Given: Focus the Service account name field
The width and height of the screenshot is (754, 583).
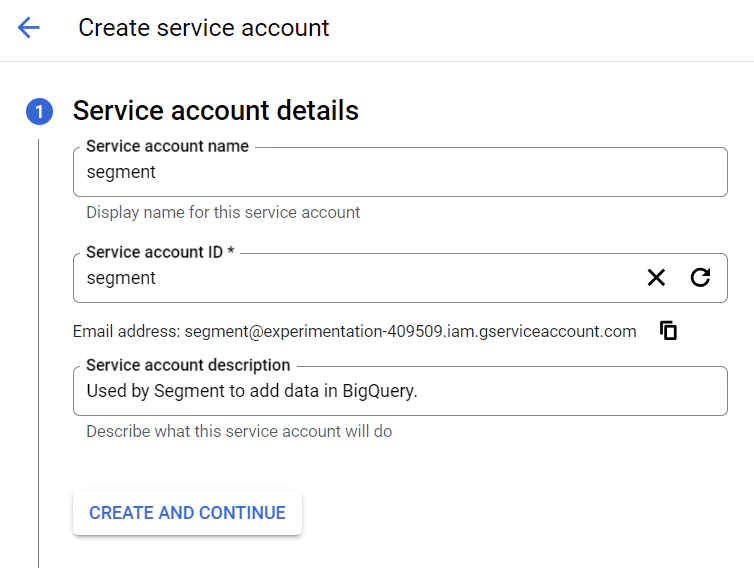Looking at the screenshot, I should (400, 172).
